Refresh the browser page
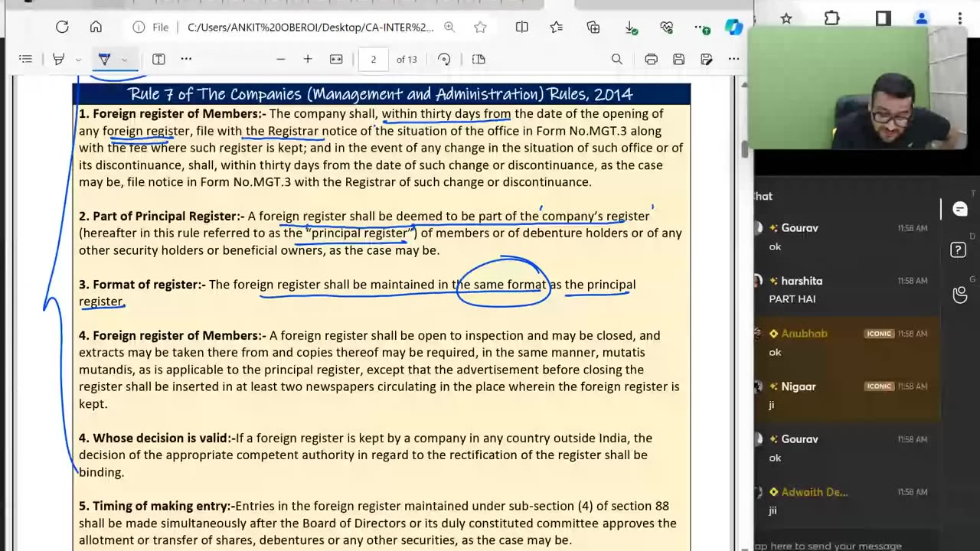The width and height of the screenshot is (980, 551). pyautogui.click(x=62, y=27)
